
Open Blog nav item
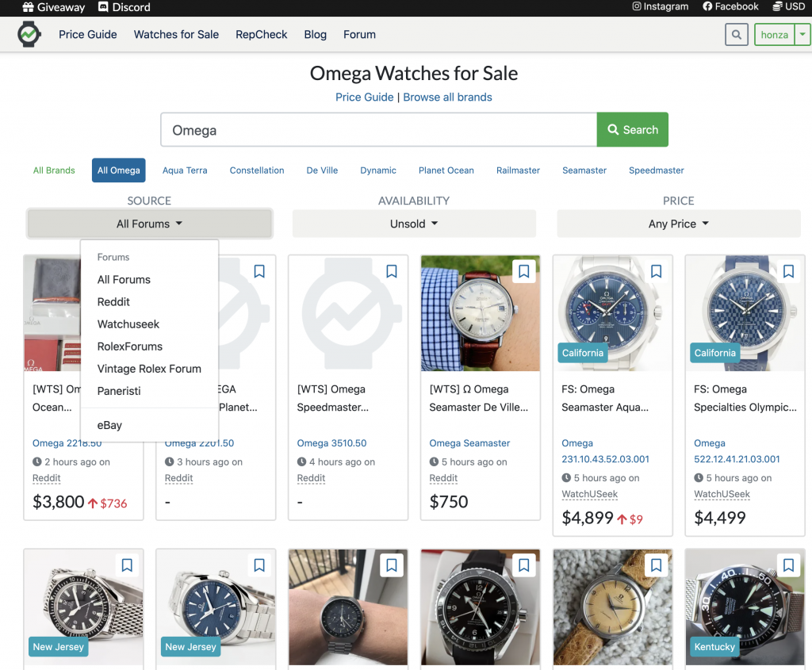pos(316,35)
